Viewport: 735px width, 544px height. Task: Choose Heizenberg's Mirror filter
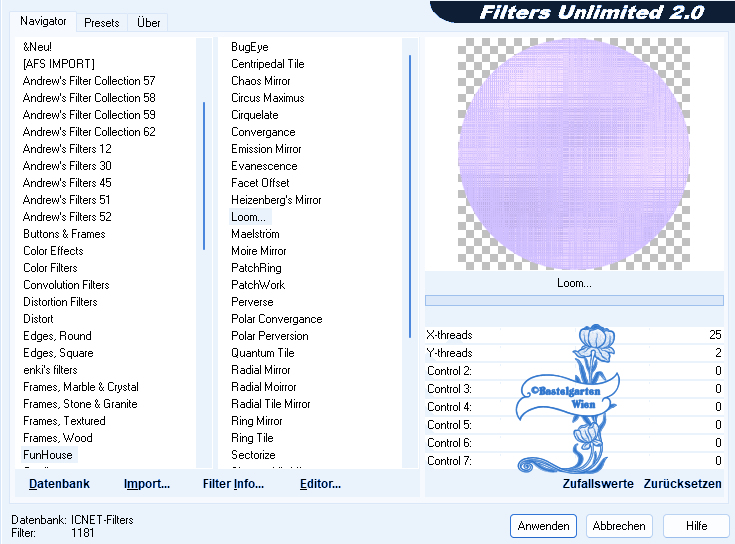click(x=276, y=200)
